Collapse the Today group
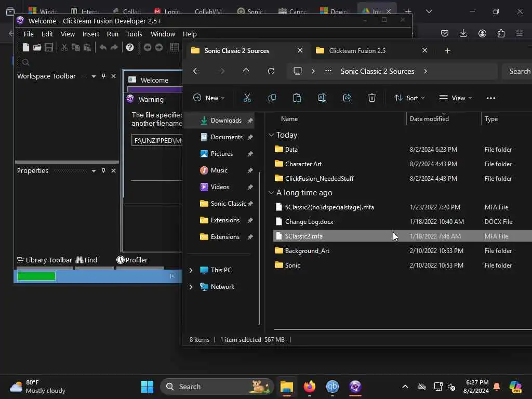532x399 pixels. coord(271,135)
